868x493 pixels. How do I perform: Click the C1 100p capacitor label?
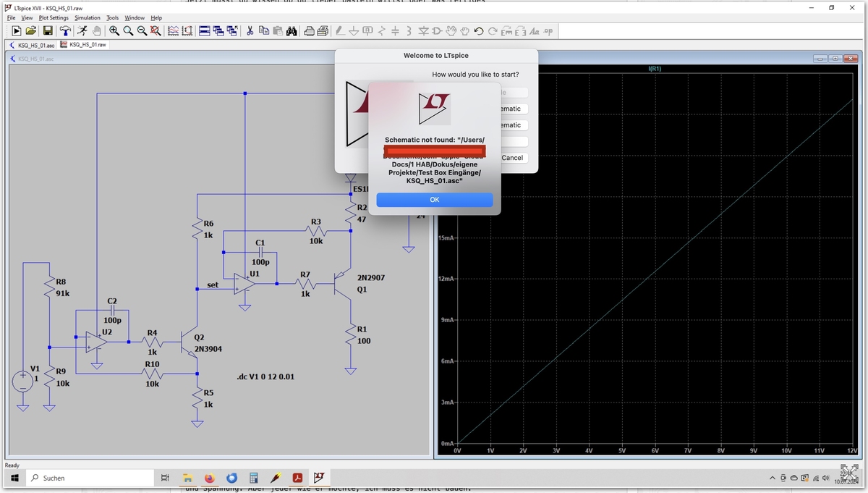pos(260,253)
